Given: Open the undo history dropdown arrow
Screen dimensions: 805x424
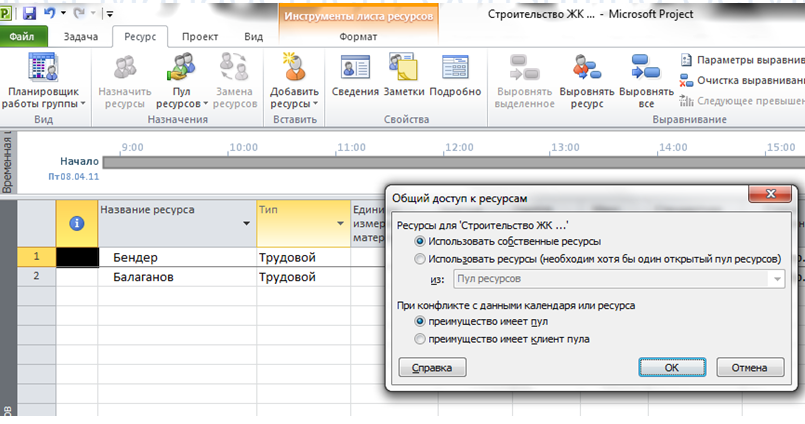Looking at the screenshot, I should 63,13.
